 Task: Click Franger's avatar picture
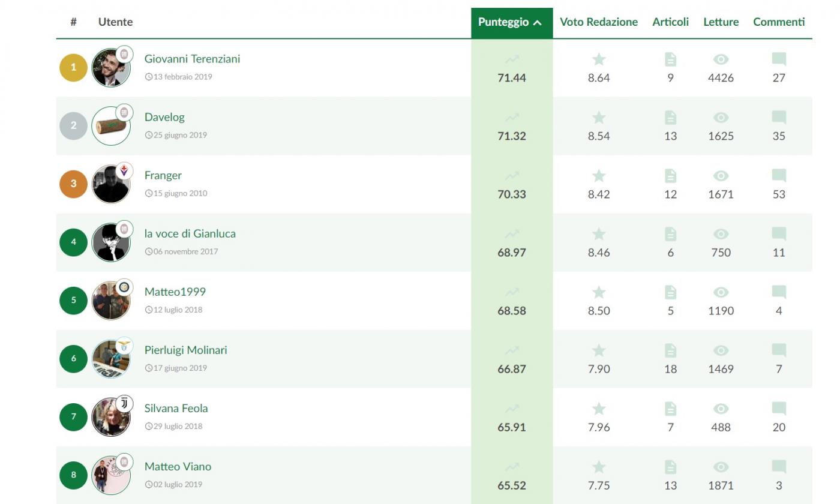tap(111, 184)
